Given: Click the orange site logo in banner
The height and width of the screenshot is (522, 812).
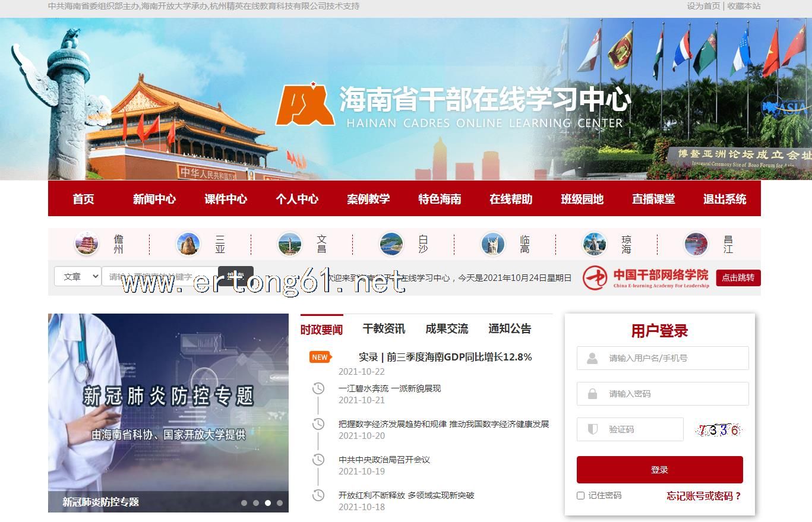Looking at the screenshot, I should pyautogui.click(x=304, y=106).
